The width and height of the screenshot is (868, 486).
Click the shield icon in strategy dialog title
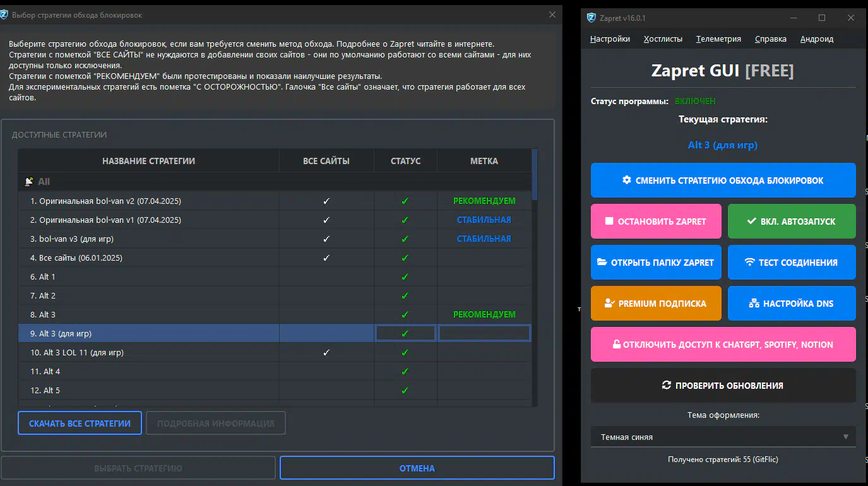(4, 14)
